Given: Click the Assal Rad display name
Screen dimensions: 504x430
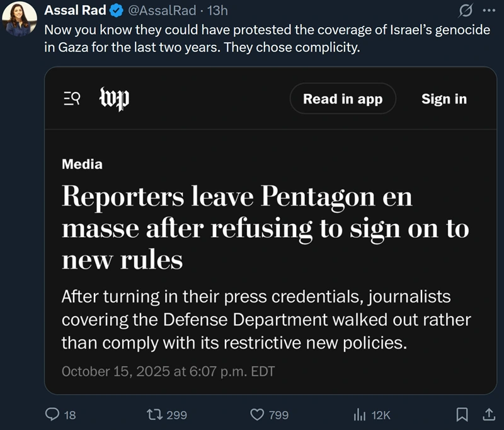Looking at the screenshot, I should coord(71,11).
